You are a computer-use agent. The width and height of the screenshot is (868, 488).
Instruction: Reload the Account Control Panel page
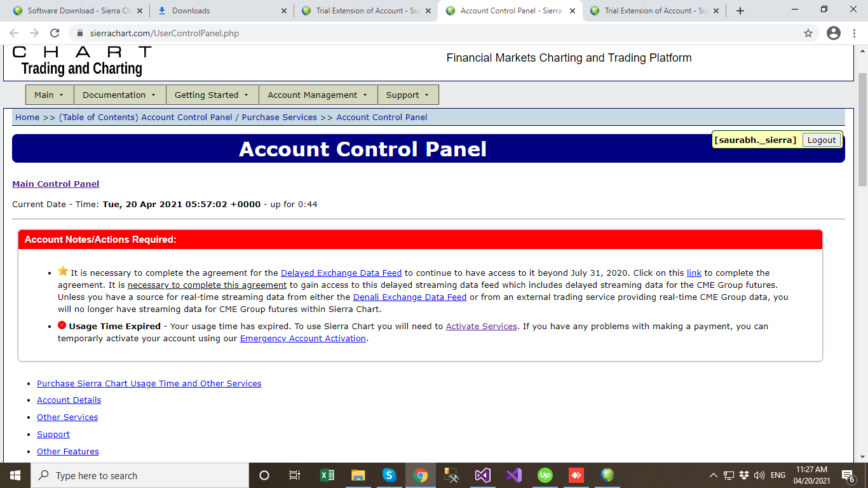(55, 33)
